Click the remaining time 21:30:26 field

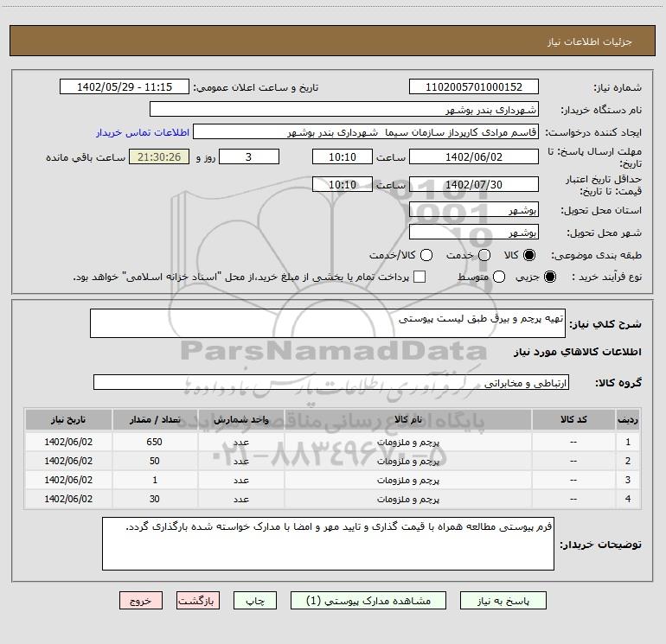159,157
